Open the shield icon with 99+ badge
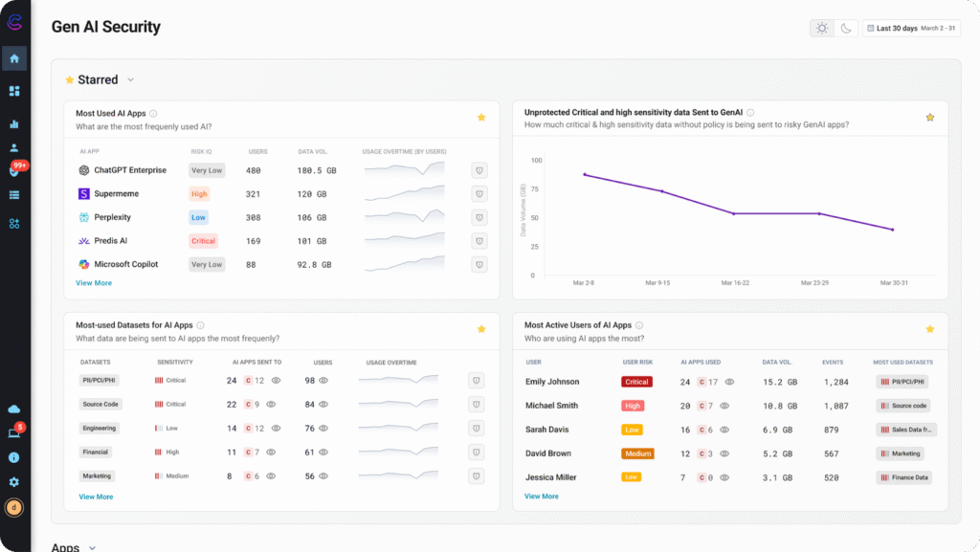Screen dimensions: 980x552 14,171
